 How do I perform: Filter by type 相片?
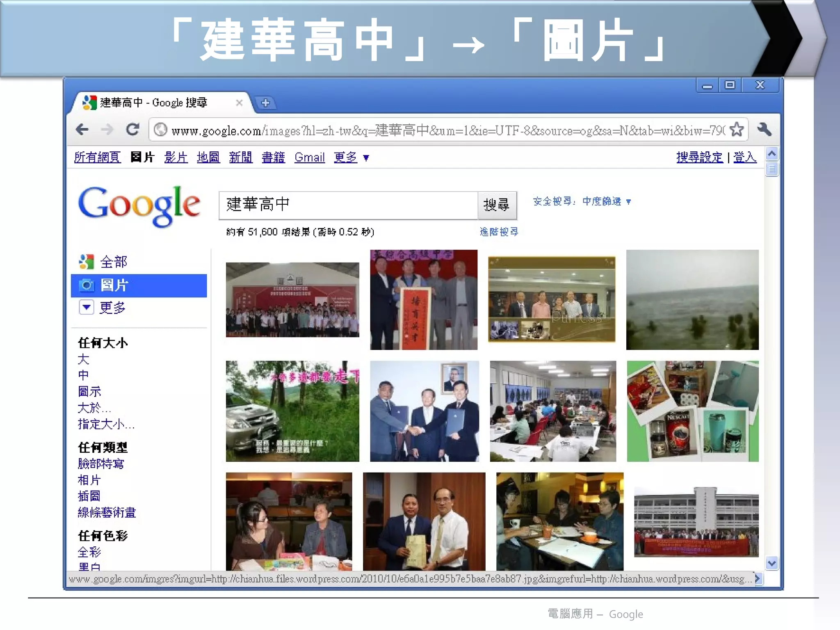coord(89,480)
